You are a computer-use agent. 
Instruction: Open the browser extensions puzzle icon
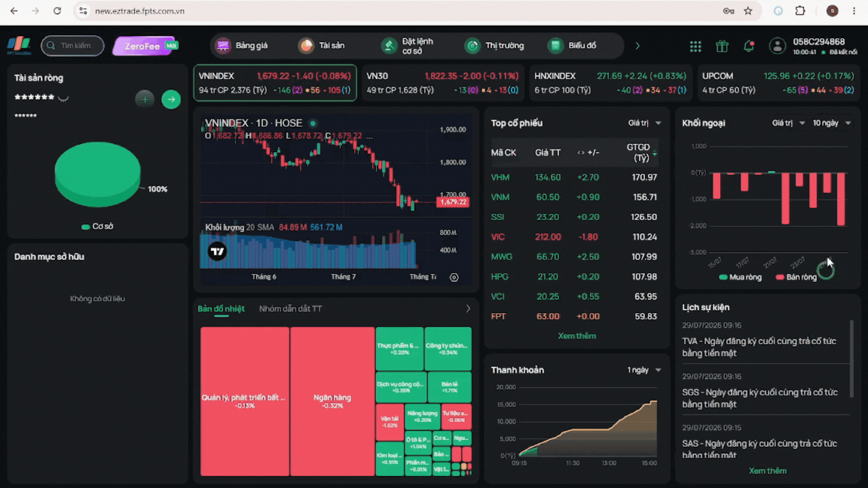[x=800, y=11]
